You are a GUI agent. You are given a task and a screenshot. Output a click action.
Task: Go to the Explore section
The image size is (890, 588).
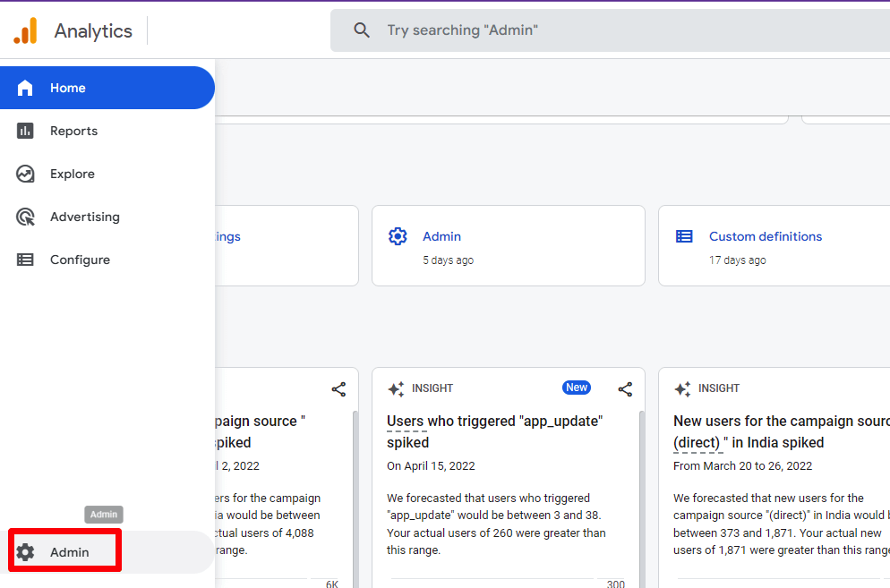coord(107,174)
